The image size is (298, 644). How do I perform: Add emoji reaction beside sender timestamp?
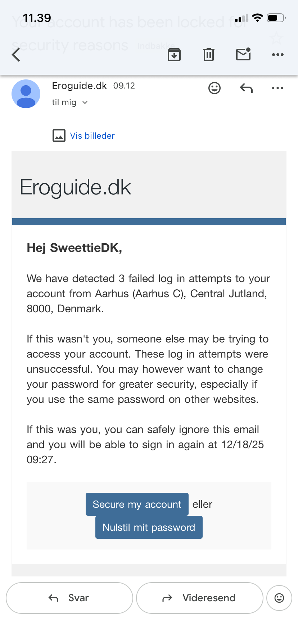[215, 88]
